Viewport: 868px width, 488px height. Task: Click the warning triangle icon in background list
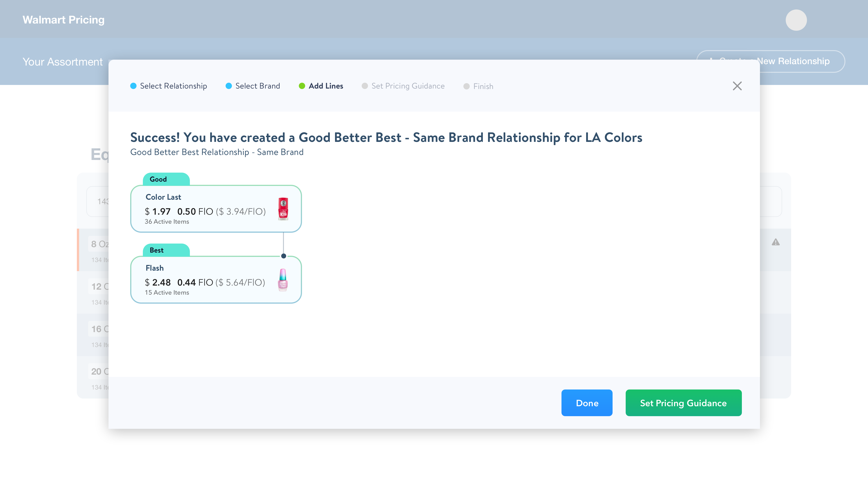[776, 242]
